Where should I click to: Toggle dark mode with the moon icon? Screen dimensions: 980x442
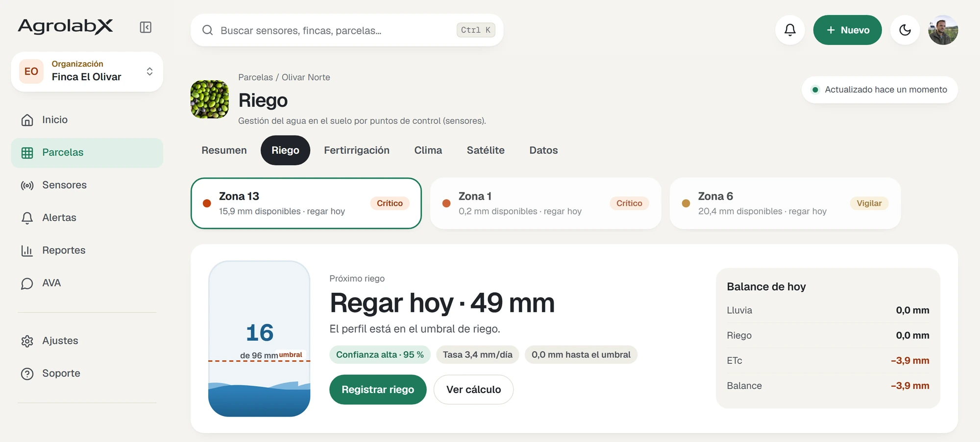905,30
